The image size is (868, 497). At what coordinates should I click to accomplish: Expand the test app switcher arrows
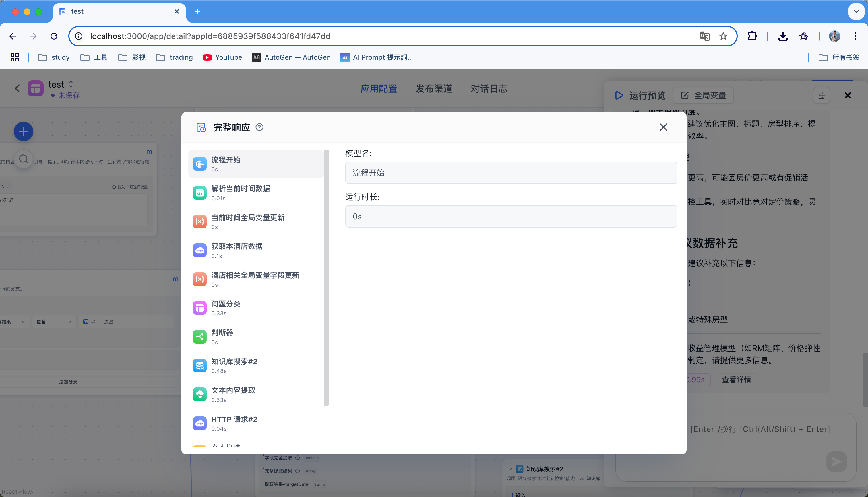tap(71, 84)
